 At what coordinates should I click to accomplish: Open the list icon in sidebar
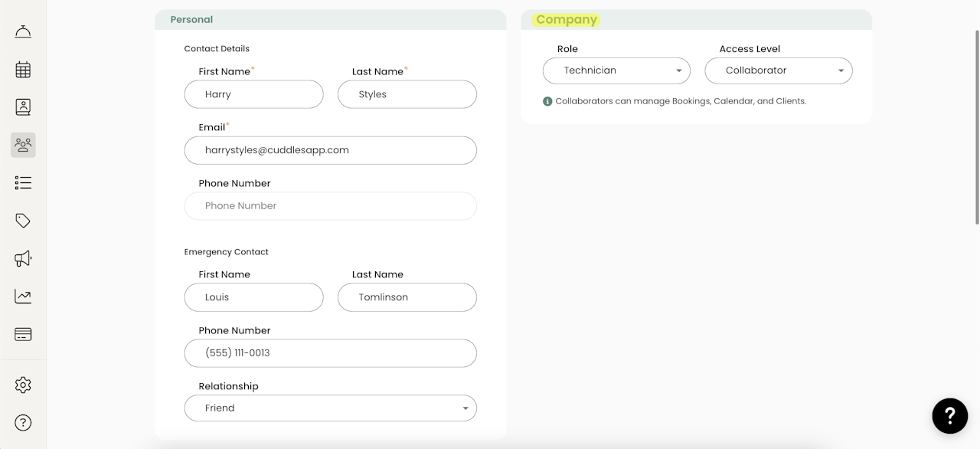[23, 182]
